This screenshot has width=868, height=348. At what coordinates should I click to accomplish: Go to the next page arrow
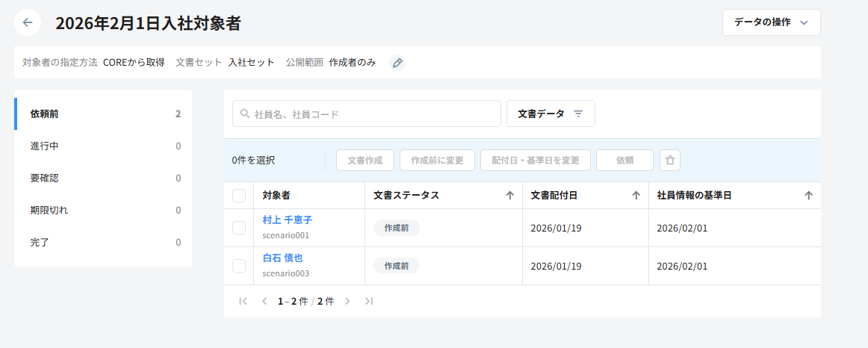coord(347,301)
